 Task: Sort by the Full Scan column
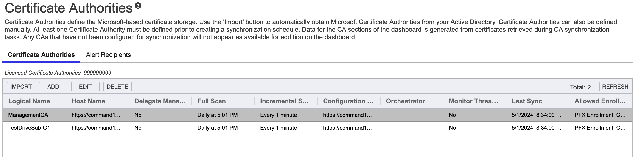(x=212, y=101)
